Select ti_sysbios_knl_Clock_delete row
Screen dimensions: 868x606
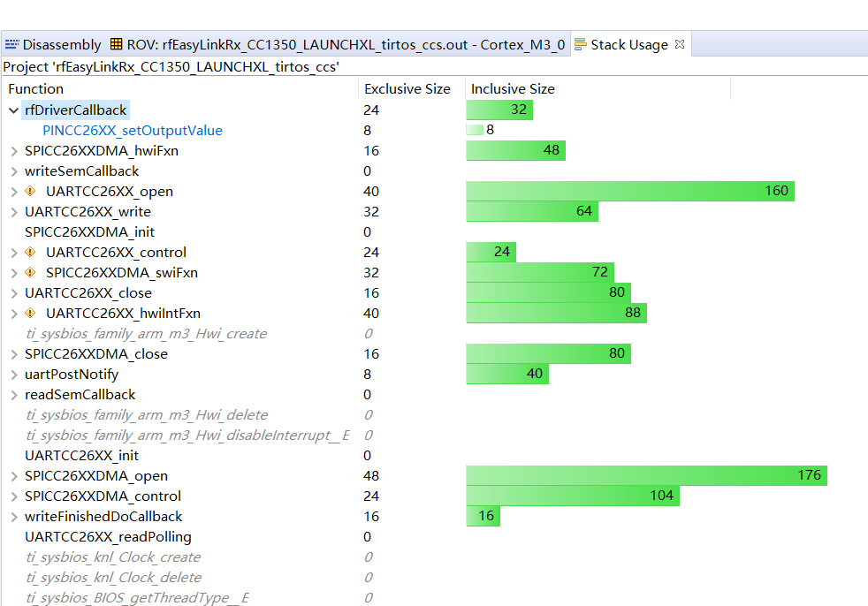(113, 578)
